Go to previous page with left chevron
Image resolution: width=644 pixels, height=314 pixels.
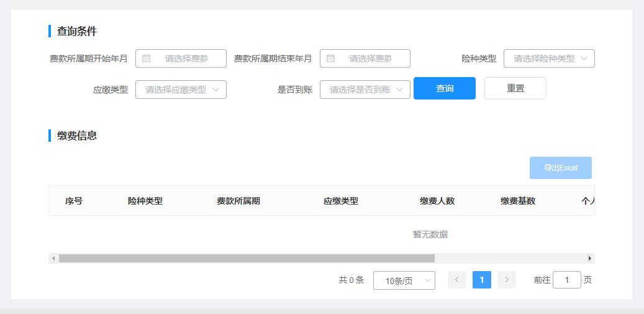(456, 280)
